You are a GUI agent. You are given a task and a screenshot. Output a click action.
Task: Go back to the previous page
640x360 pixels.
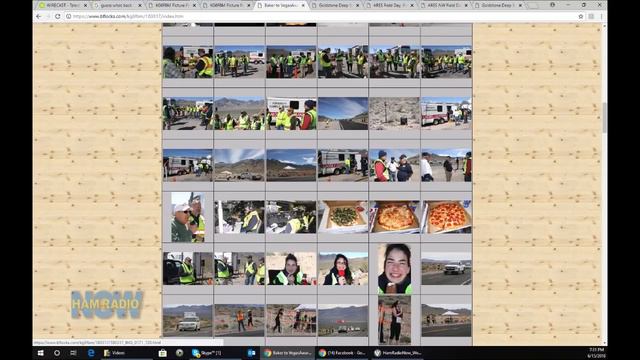click(x=39, y=16)
